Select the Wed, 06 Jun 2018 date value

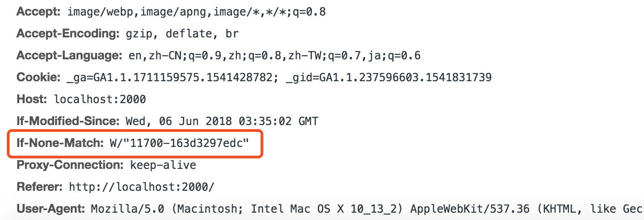pos(222,121)
